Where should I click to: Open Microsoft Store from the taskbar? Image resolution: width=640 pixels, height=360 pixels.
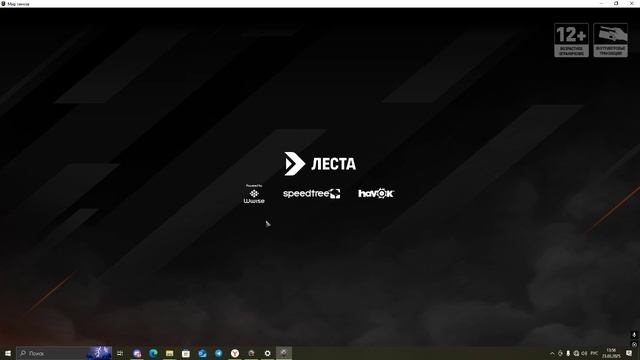tap(186, 353)
